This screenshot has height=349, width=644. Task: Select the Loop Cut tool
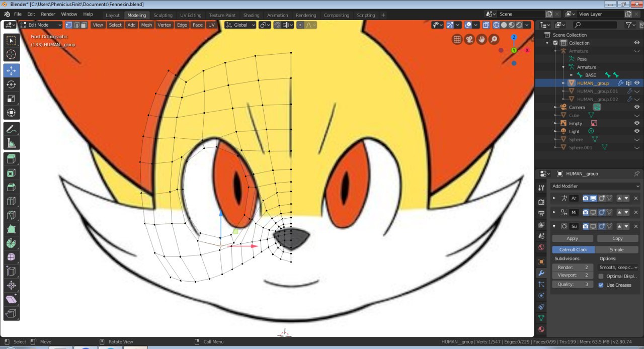12,202
